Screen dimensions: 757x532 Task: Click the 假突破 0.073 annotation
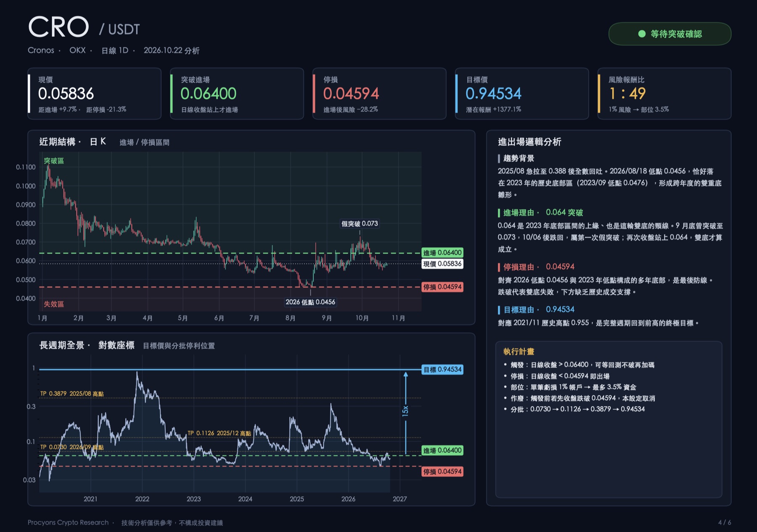coord(360,224)
